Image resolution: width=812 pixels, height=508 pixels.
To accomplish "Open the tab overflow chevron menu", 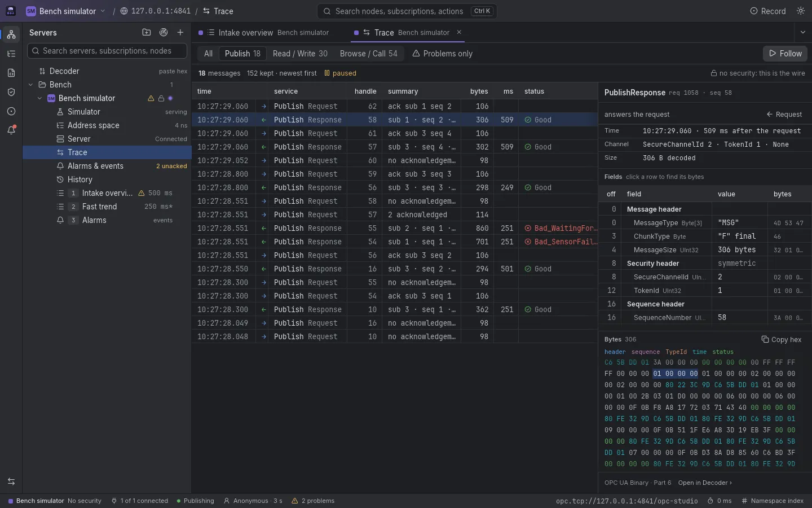I will pos(803,33).
